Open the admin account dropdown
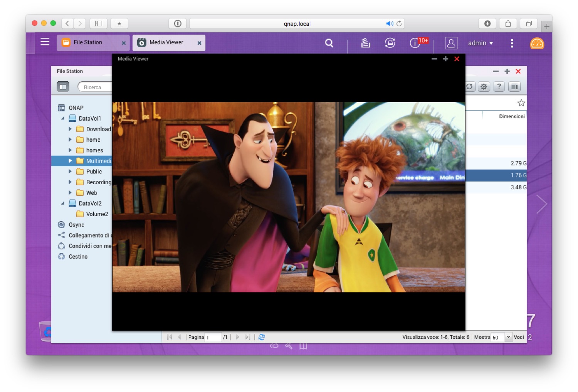 coord(480,43)
